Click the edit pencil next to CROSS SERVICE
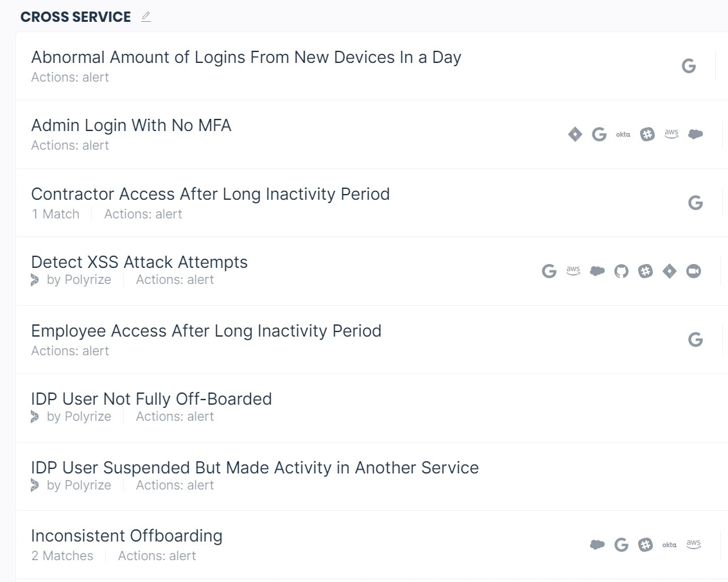728x582 pixels. pyautogui.click(x=146, y=17)
